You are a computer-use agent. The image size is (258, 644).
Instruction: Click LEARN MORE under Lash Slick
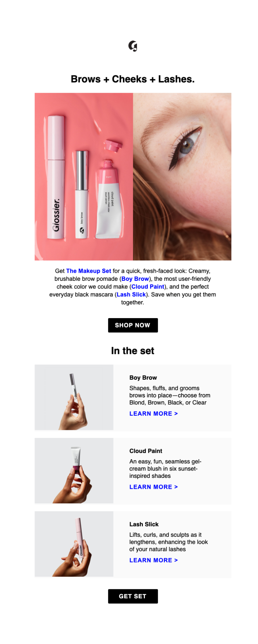click(x=154, y=561)
